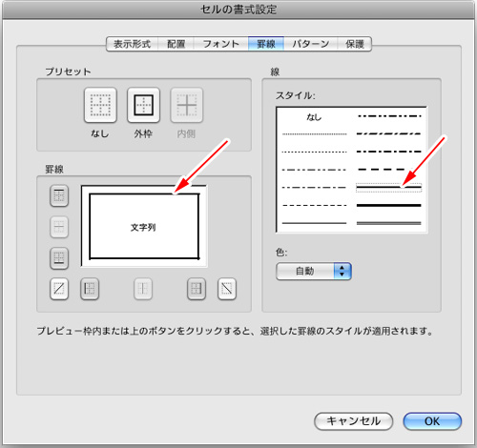Select the double line style
The height and width of the screenshot is (448, 477).
point(389,223)
